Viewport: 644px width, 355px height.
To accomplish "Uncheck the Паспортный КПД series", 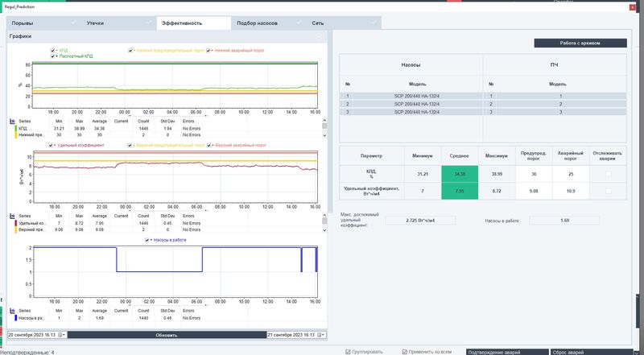I will 53,56.
